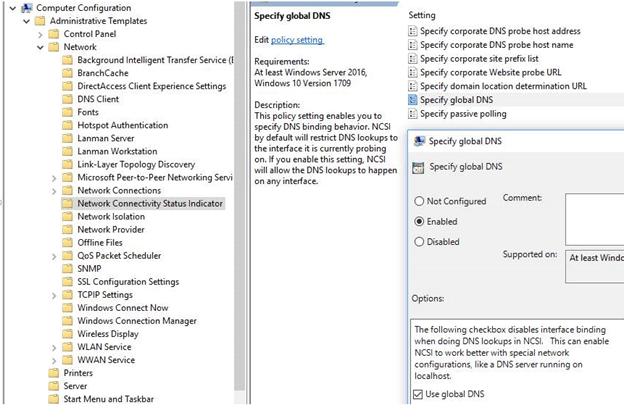624x405 pixels.
Task: Click the Lanman Server folder icon
Action: pyautogui.click(x=67, y=138)
